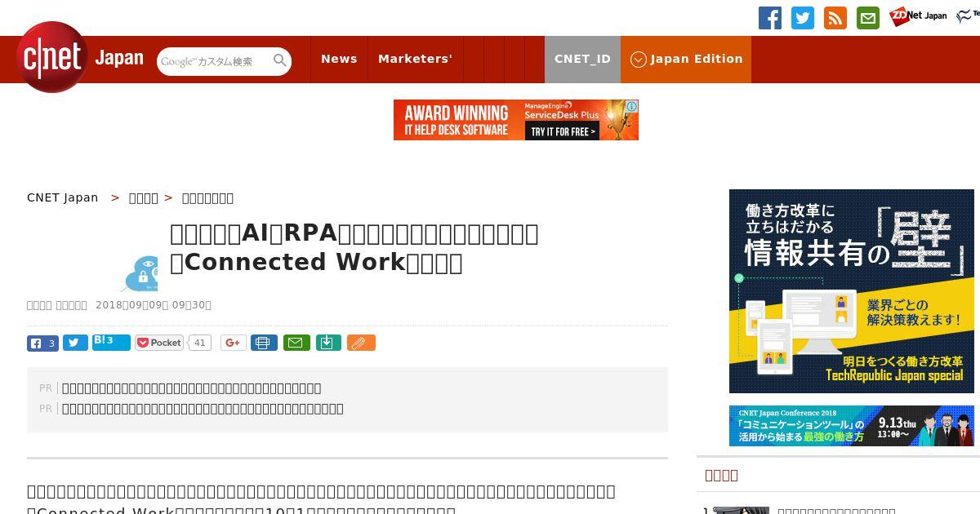The image size is (980, 514).
Task: Submit search with magnifier icon
Action: pyautogui.click(x=280, y=60)
